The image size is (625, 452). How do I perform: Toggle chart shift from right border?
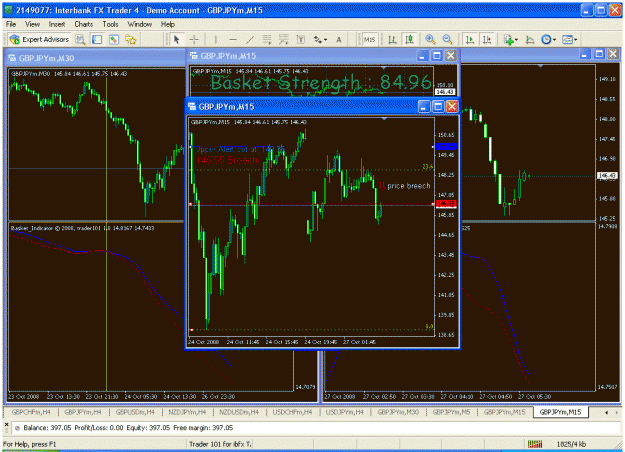(x=487, y=39)
